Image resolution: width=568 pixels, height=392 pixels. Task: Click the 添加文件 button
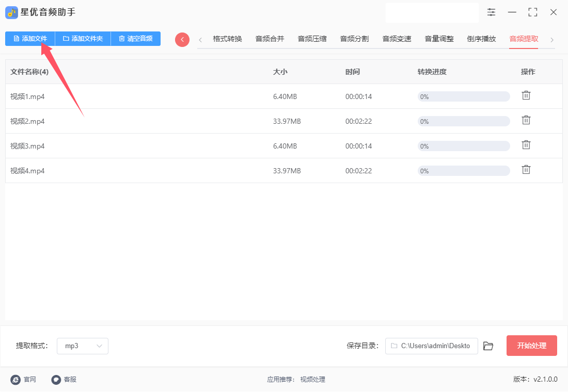30,38
